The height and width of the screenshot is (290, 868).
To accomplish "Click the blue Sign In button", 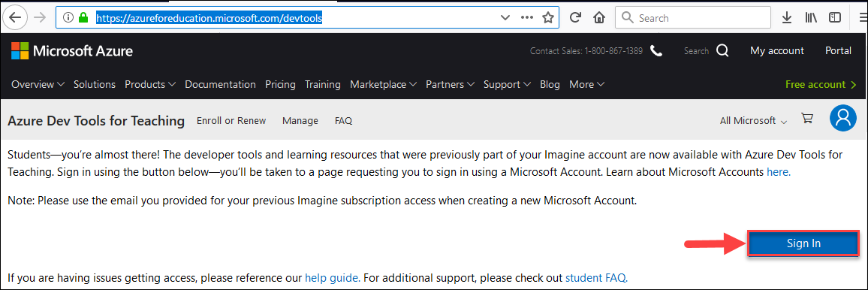I will pos(803,243).
